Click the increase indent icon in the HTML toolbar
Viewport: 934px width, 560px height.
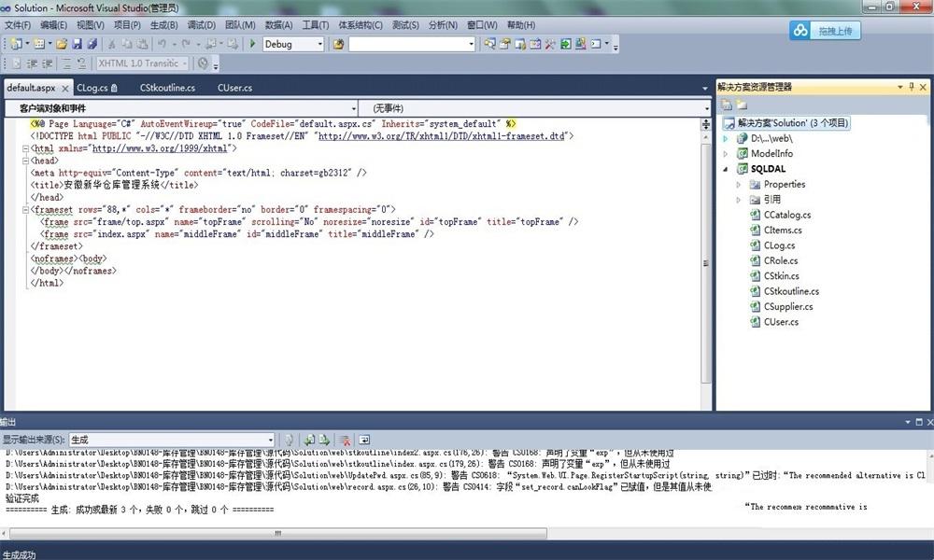pos(47,63)
